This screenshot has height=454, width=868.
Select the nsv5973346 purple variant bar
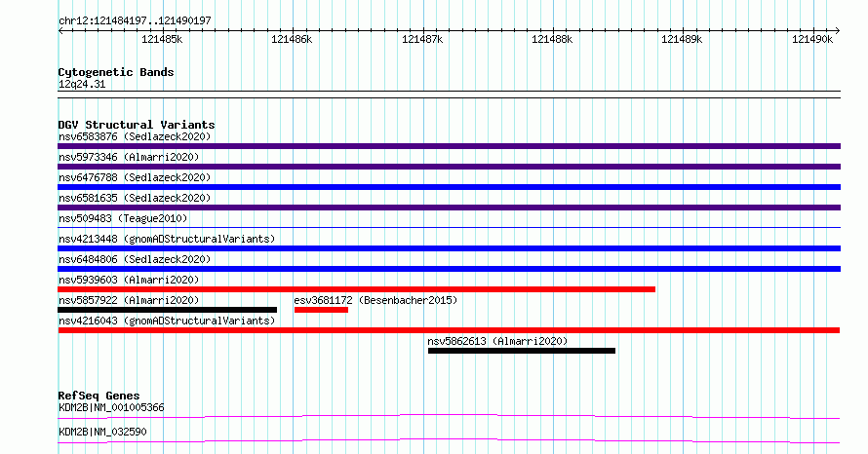tap(449, 167)
